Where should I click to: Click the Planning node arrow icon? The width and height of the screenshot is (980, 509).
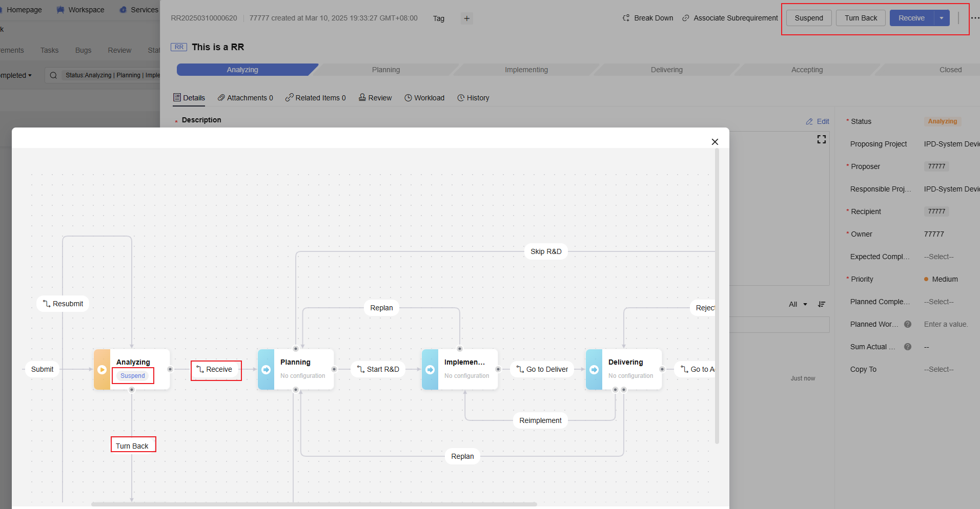[x=266, y=370]
